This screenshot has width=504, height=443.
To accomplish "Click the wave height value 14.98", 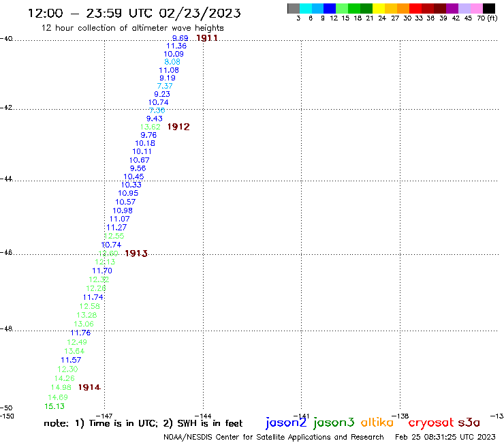I will point(61,387).
